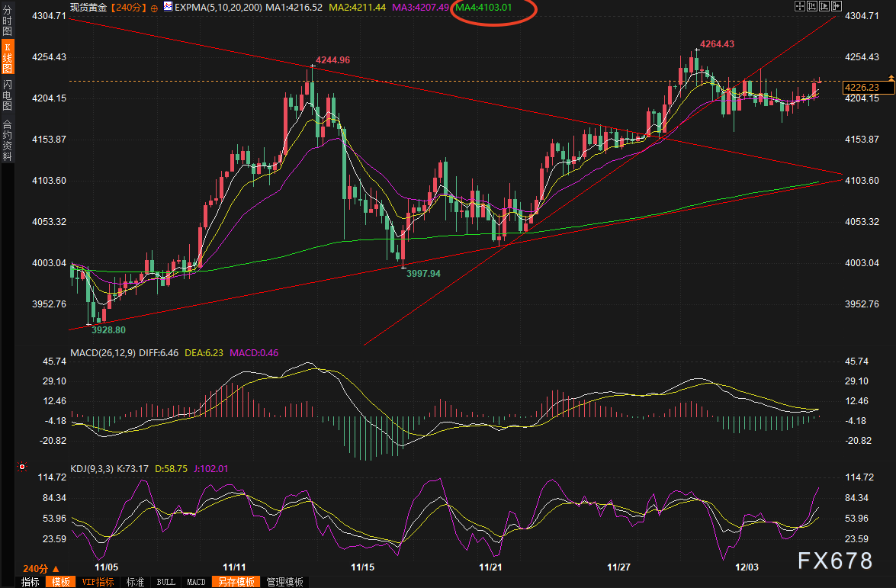Switch to K线图 tab in left sidebar

pos(8,58)
